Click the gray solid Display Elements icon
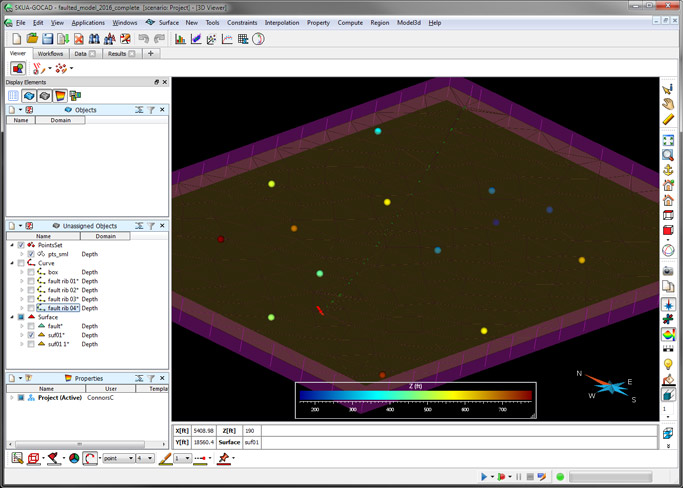 (44, 95)
